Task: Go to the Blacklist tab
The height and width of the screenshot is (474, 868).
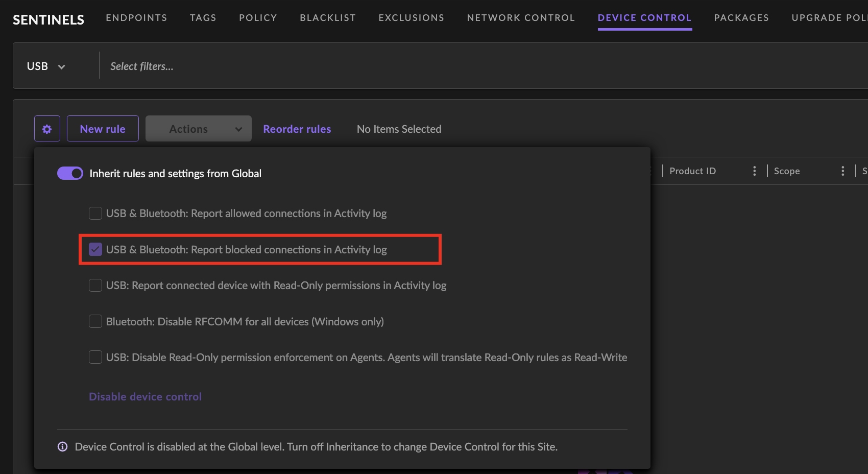Action: (x=327, y=18)
